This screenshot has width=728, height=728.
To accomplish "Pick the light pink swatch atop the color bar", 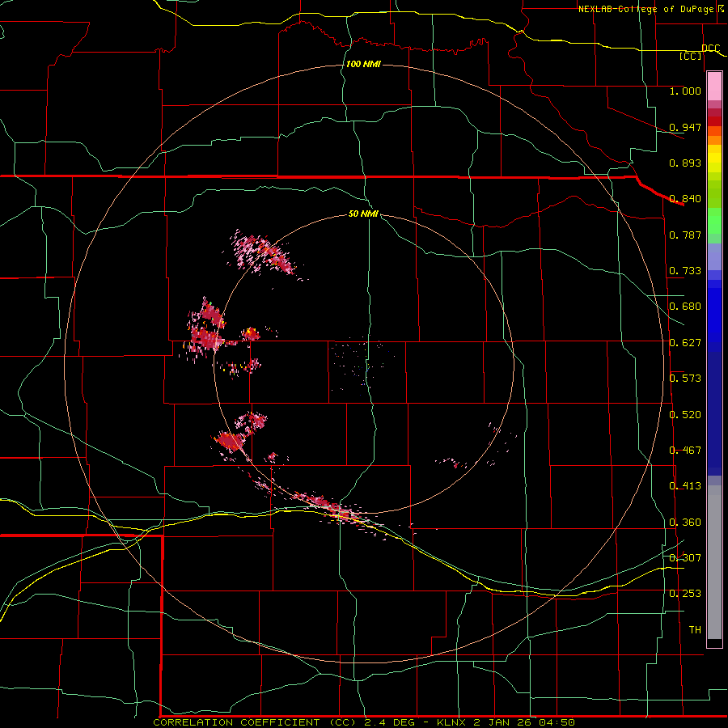I will tap(714, 87).
